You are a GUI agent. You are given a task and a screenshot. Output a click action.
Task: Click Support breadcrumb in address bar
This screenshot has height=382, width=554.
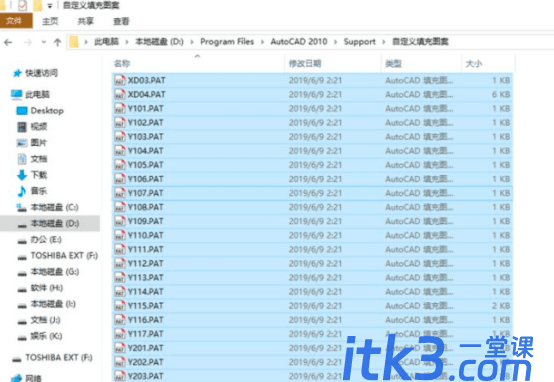pos(359,42)
